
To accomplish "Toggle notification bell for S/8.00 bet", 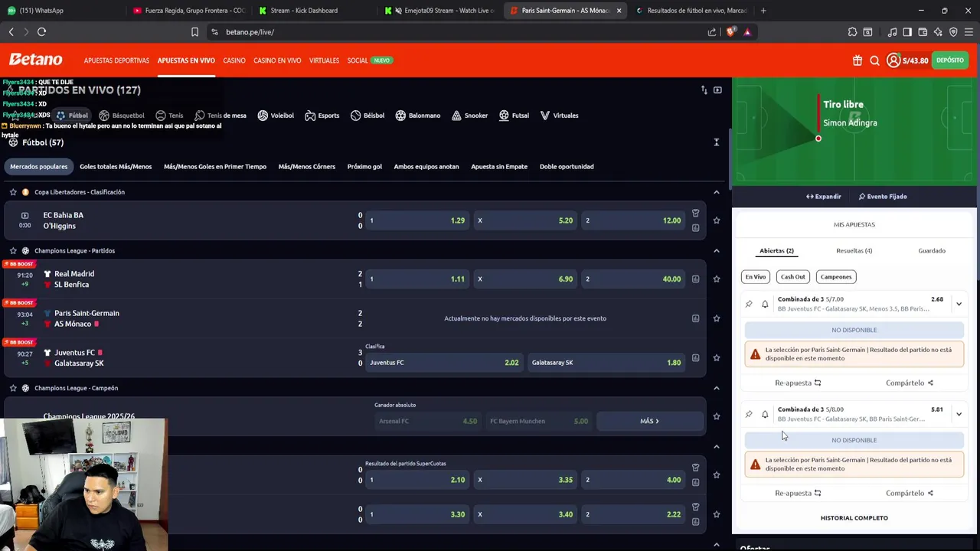I will click(x=765, y=414).
